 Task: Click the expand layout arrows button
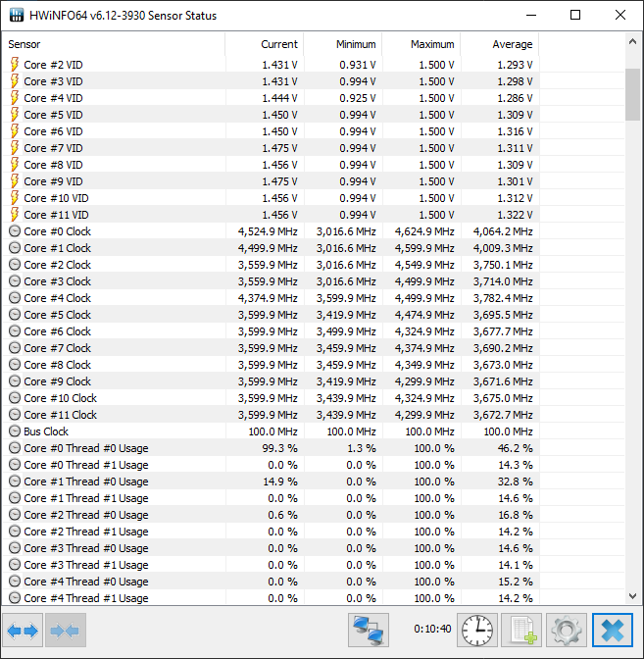click(x=23, y=630)
